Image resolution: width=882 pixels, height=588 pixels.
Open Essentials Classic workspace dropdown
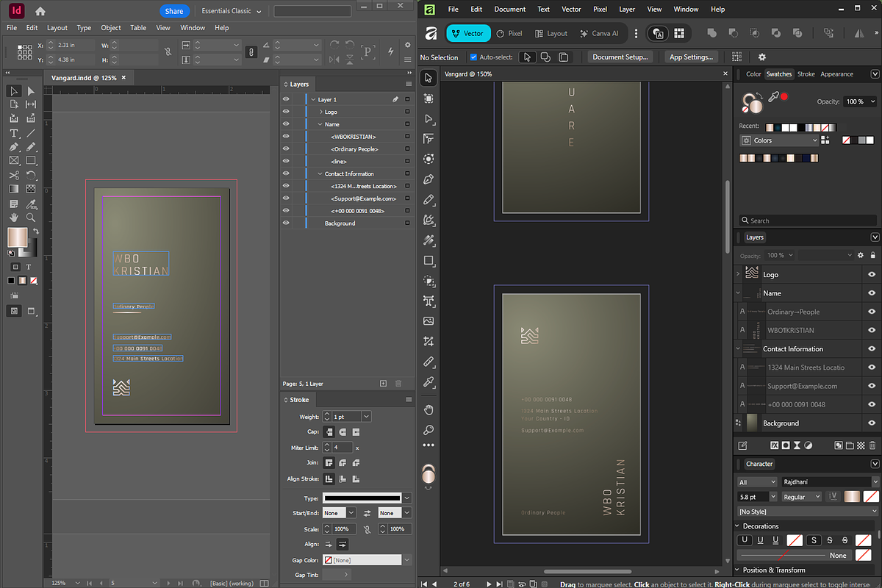(232, 11)
